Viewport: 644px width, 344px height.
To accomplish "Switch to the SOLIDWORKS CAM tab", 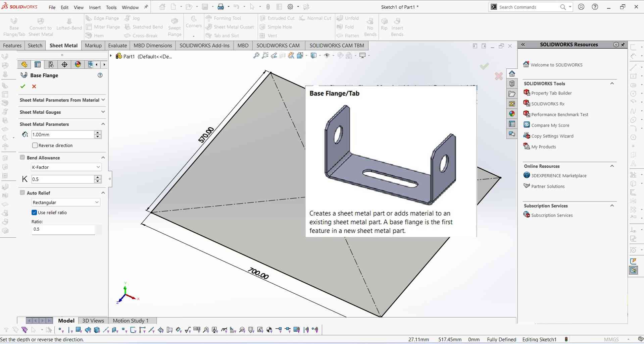I will point(278,45).
